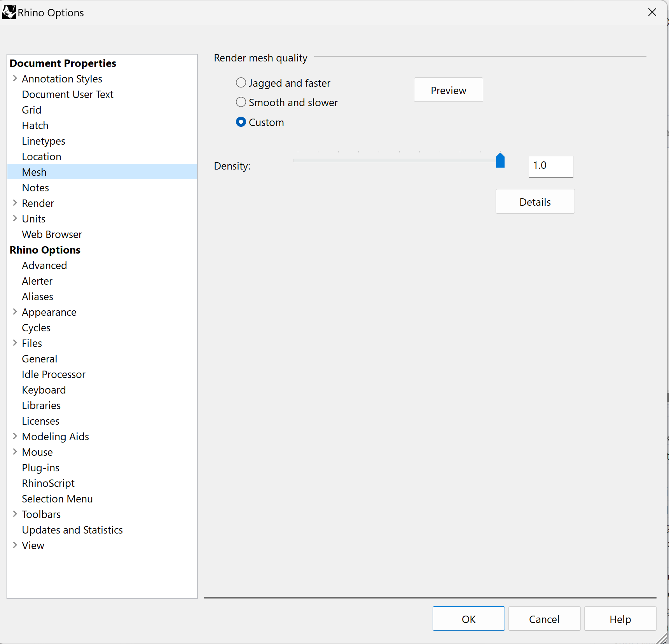The height and width of the screenshot is (644, 669).
Task: Open the Linetypes settings page
Action: coord(44,141)
